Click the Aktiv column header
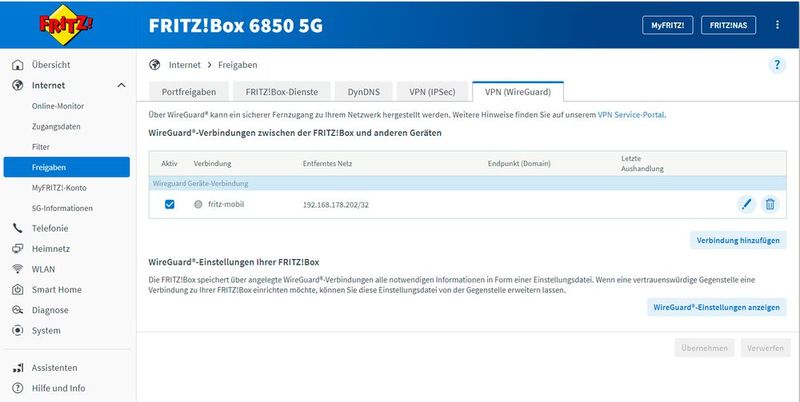This screenshot has width=800, height=402. pyautogui.click(x=169, y=163)
